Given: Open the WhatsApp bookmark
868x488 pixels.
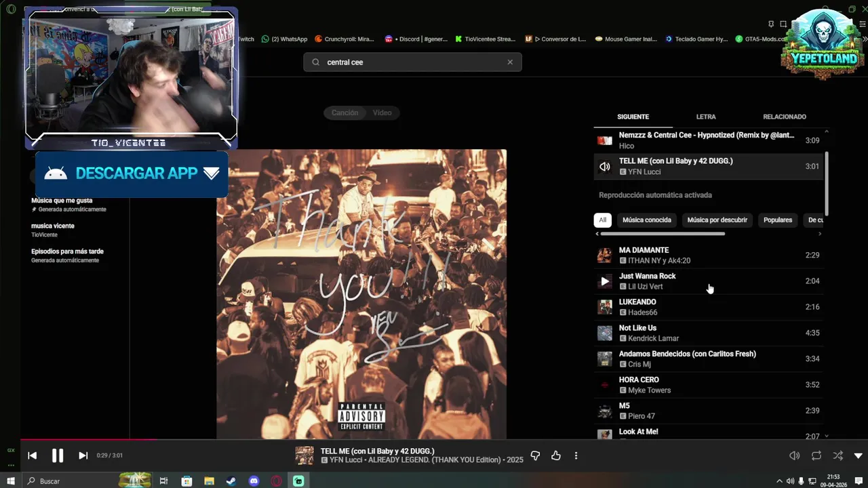Looking at the screenshot, I should (284, 39).
